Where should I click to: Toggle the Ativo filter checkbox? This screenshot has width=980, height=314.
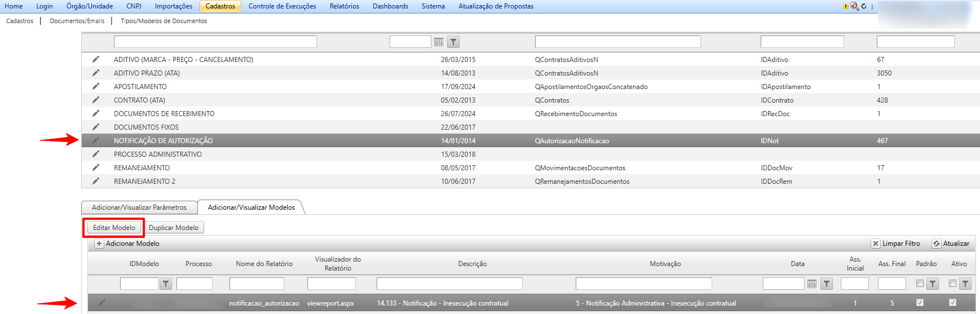pos(952,284)
